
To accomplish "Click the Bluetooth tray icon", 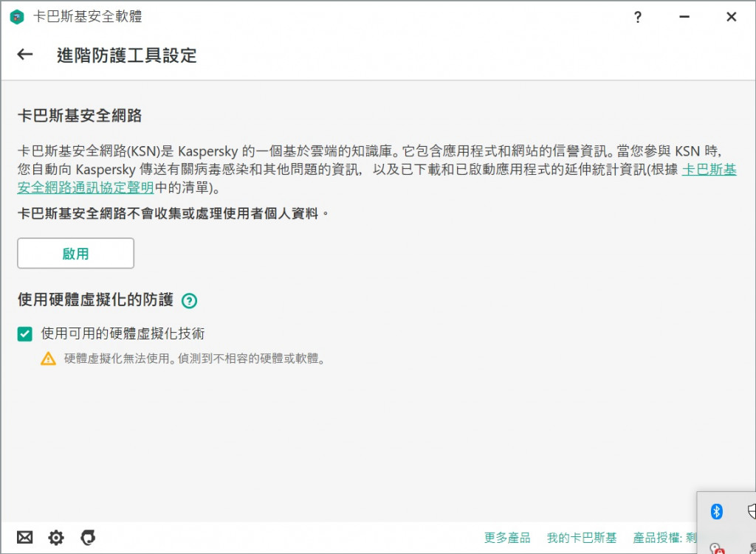I will 716,511.
